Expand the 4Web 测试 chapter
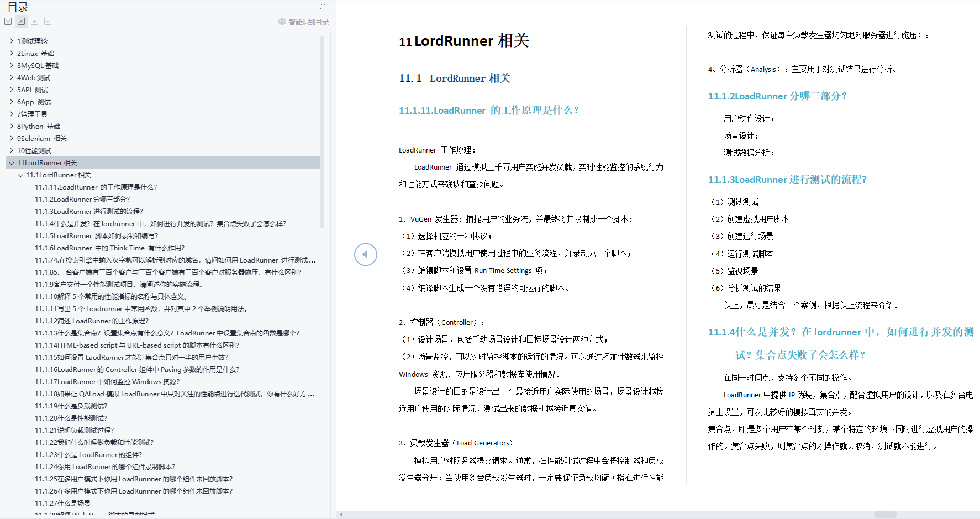This screenshot has height=519, width=980. tap(12, 77)
